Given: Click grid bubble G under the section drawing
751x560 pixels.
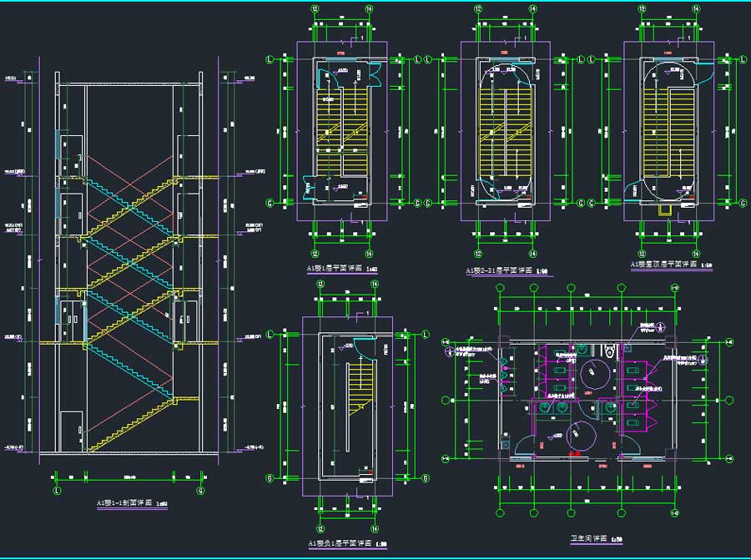Looking at the screenshot, I should 200,491.
